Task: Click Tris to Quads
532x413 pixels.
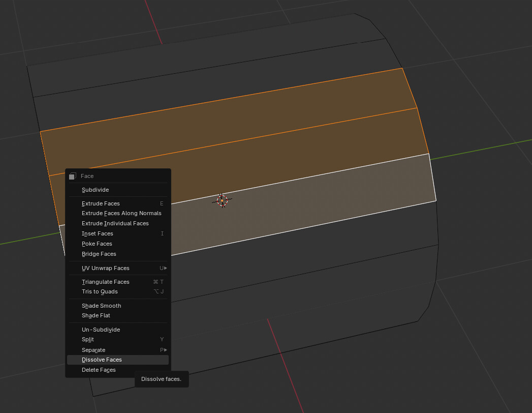Action: pyautogui.click(x=118, y=292)
